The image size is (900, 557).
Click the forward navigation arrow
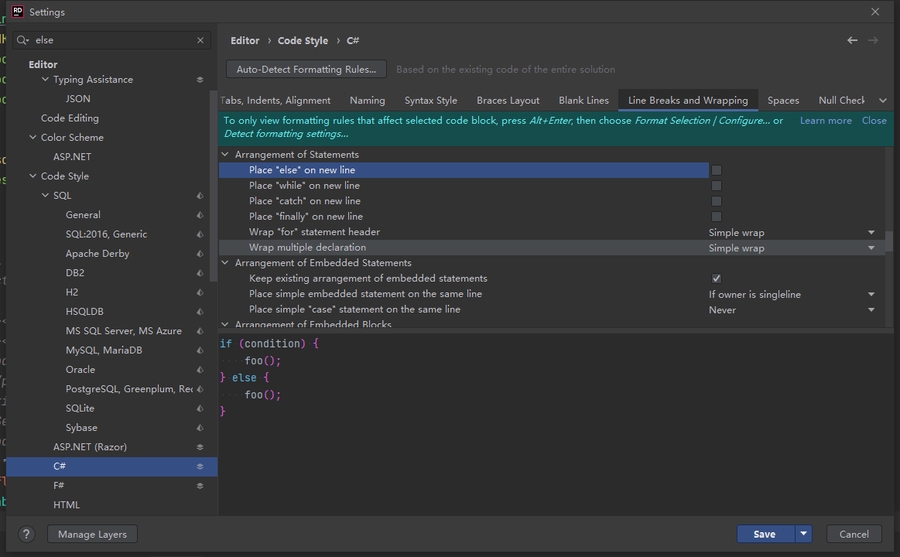pyautogui.click(x=873, y=40)
